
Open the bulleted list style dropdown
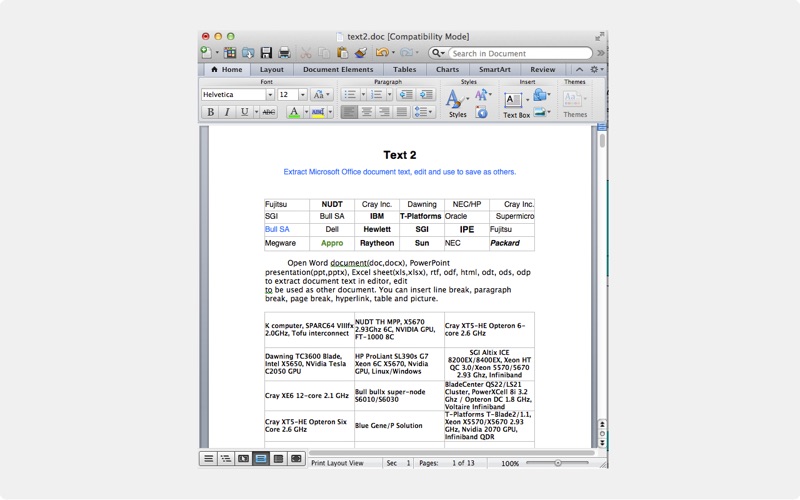click(x=363, y=94)
